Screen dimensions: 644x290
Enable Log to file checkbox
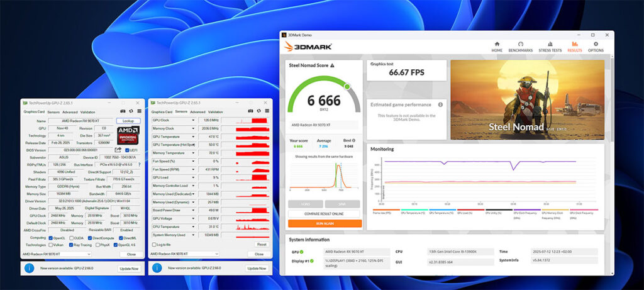tap(154, 245)
